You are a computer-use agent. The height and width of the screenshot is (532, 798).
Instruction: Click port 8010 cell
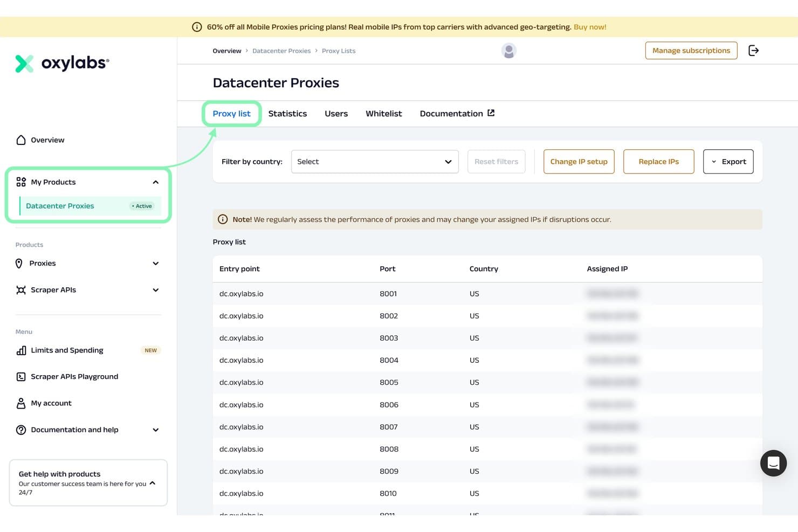tap(388, 493)
